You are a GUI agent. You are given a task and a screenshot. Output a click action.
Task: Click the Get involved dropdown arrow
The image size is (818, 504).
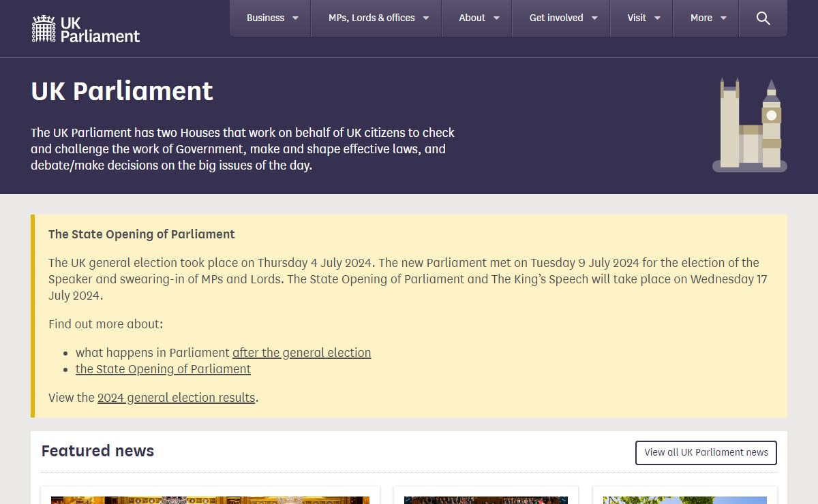point(594,18)
